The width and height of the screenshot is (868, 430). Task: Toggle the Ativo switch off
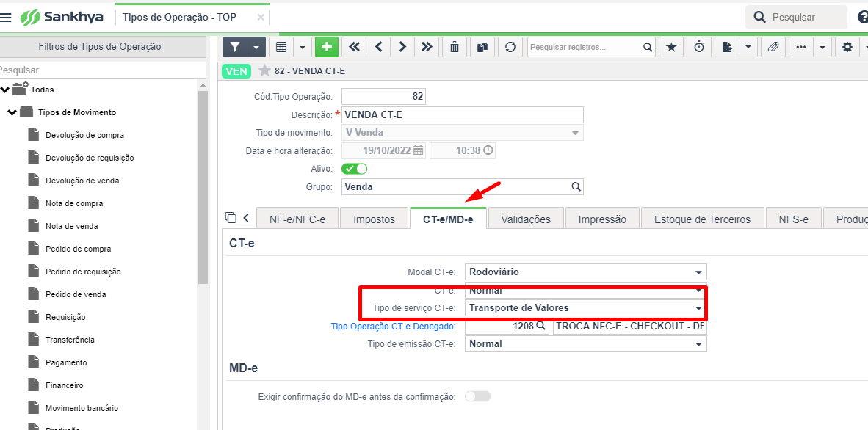click(355, 169)
